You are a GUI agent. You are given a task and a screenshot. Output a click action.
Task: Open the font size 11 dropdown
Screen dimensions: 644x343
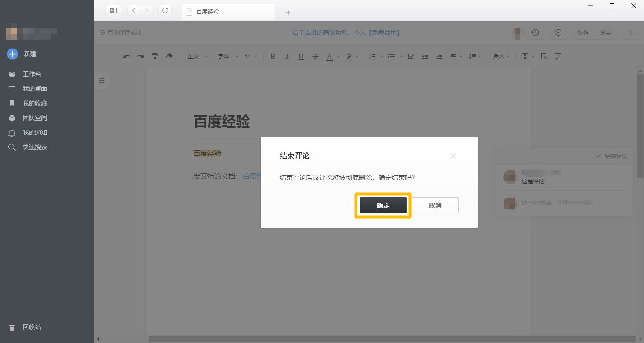point(251,57)
